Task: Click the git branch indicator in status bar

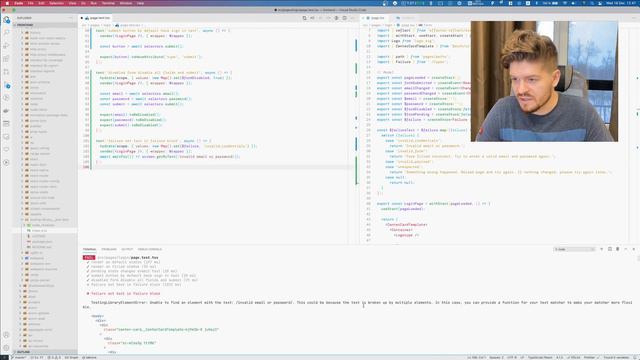Action: 19,358
